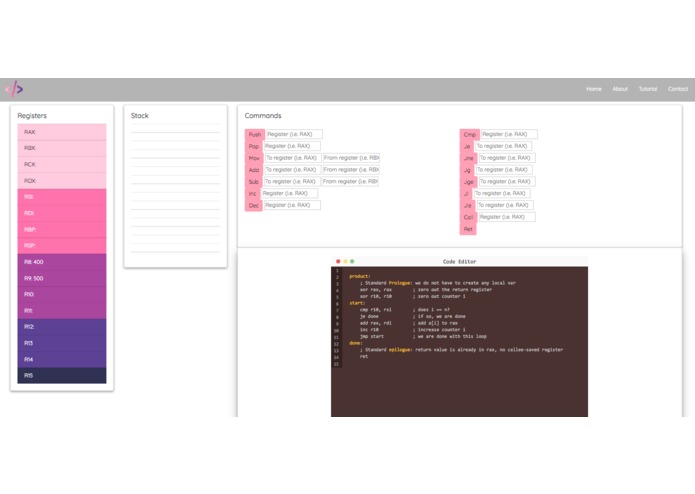Focus the Mov 'To register' input

[x=293, y=158]
